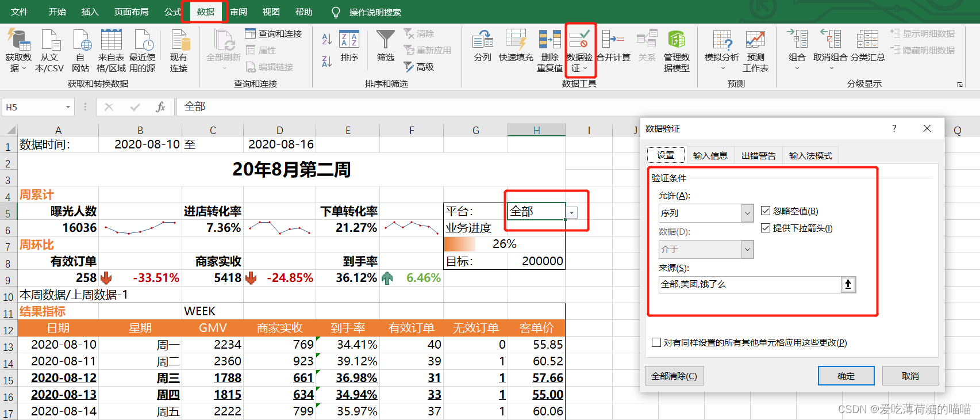
Task: Click 合并计算 (Consolidate) icon
Action: [613, 39]
